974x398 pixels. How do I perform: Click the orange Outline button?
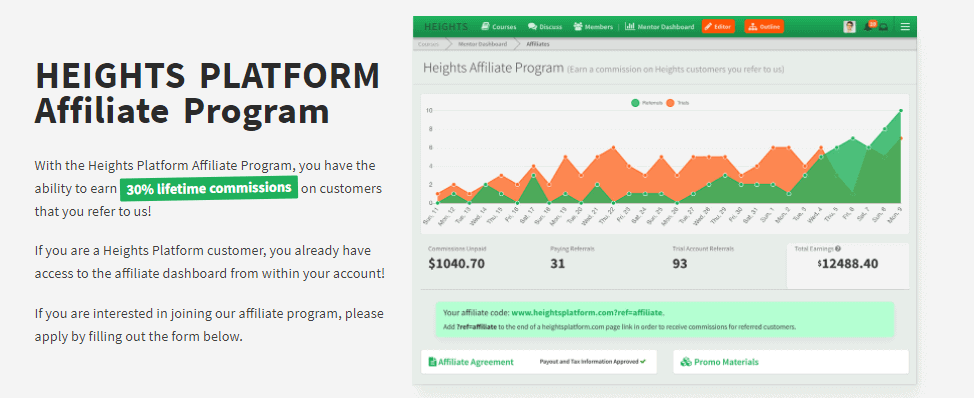pos(764,27)
